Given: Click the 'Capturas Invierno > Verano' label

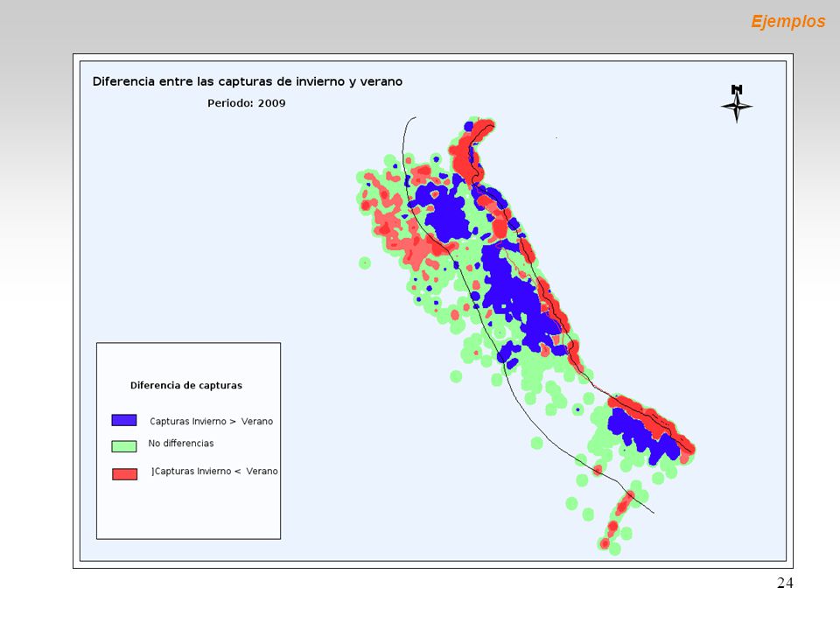Looking at the screenshot, I should [211, 421].
